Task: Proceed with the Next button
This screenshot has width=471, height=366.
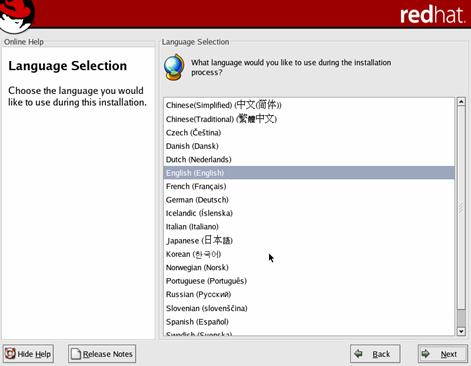Action: (443, 354)
